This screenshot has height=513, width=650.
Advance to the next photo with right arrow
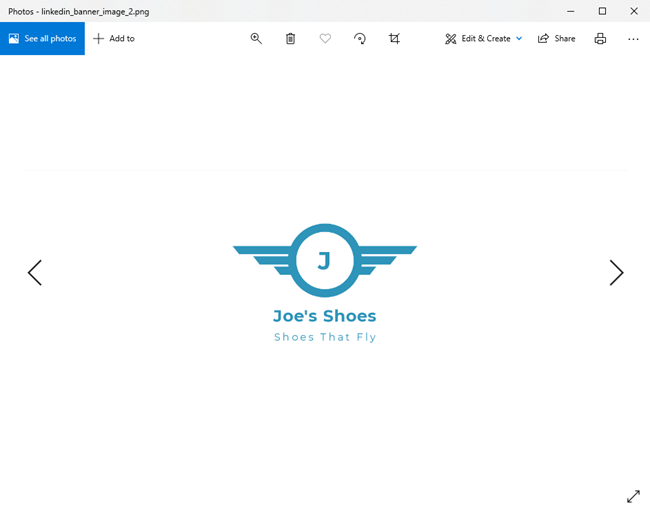click(x=616, y=273)
